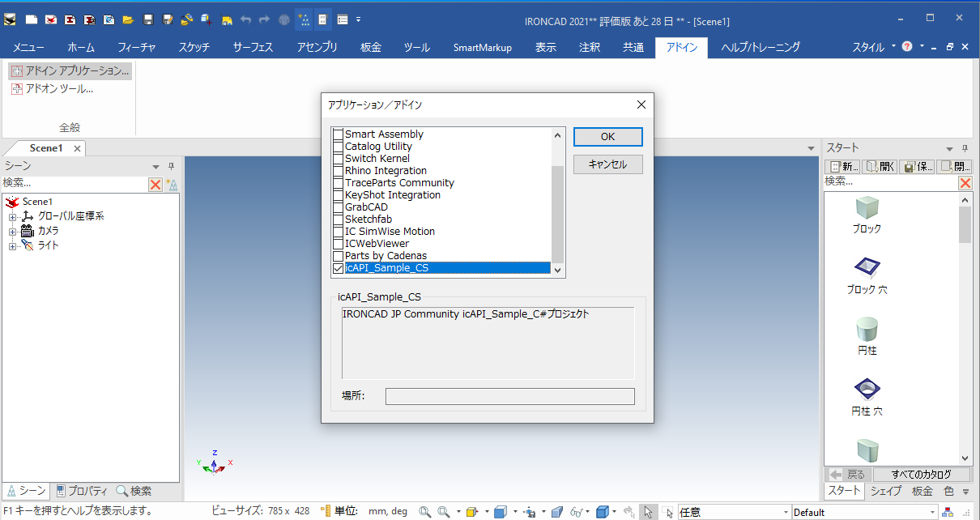Enable the KeyShot Integration checkbox
Viewport: 980px width, 520px height.
coord(339,195)
